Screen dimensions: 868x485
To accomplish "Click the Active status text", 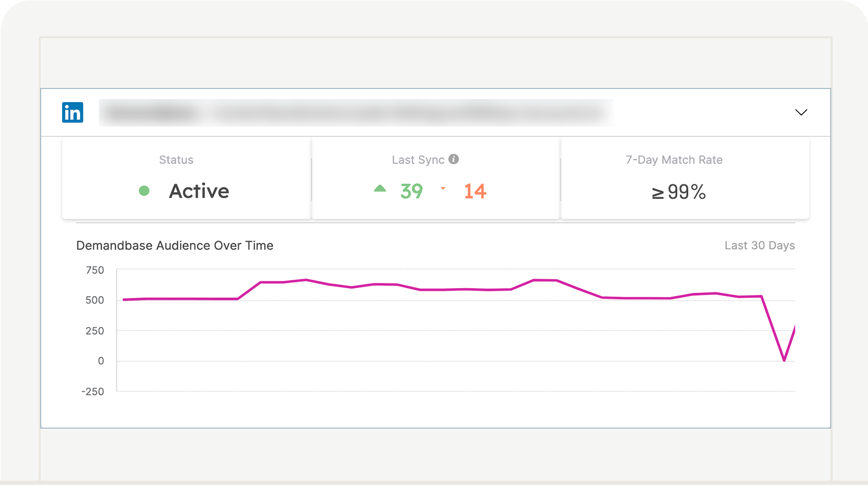I will click(199, 191).
